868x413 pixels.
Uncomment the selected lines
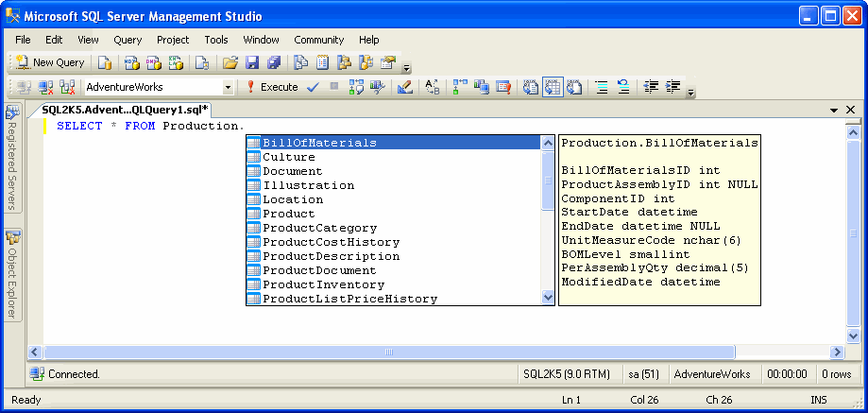click(623, 87)
